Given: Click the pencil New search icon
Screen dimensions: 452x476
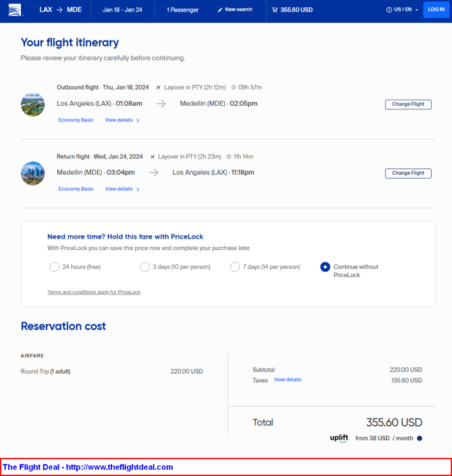Looking at the screenshot, I should pos(220,10).
